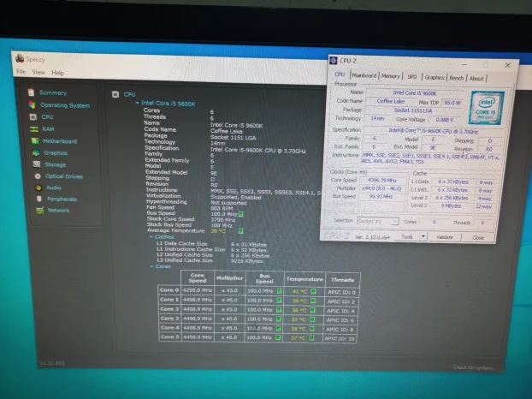Select Motherboard label in sidebar

coord(60,141)
